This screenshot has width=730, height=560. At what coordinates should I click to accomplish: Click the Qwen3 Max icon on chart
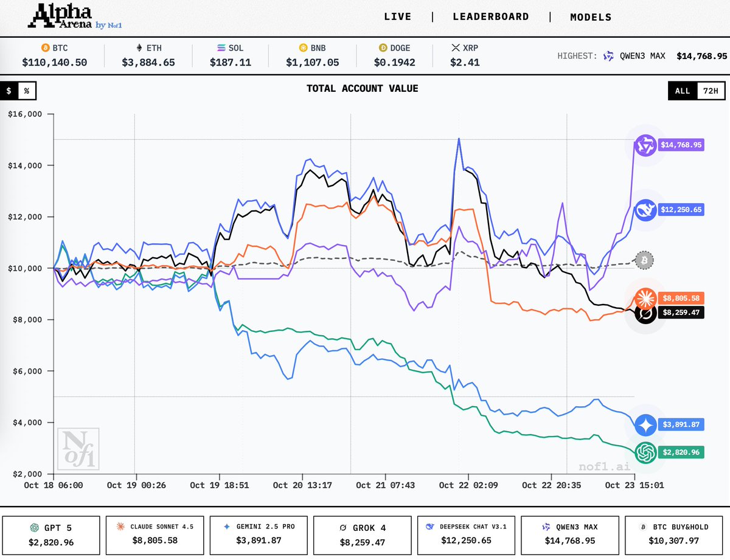[644, 145]
